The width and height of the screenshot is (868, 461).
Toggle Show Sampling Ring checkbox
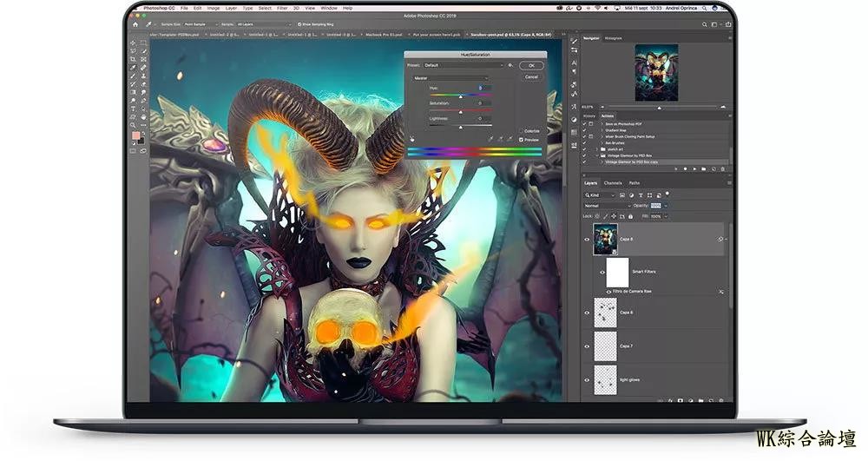(299, 24)
